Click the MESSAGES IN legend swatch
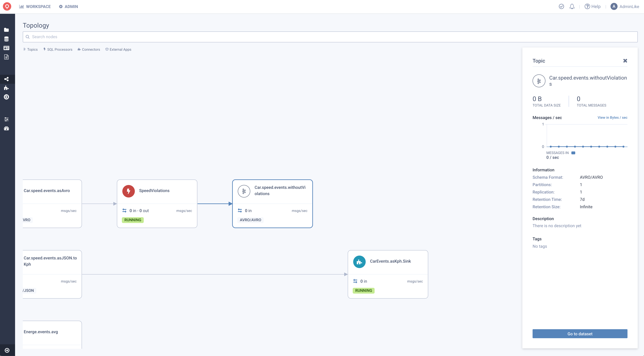The height and width of the screenshot is (356, 644). pos(573,153)
